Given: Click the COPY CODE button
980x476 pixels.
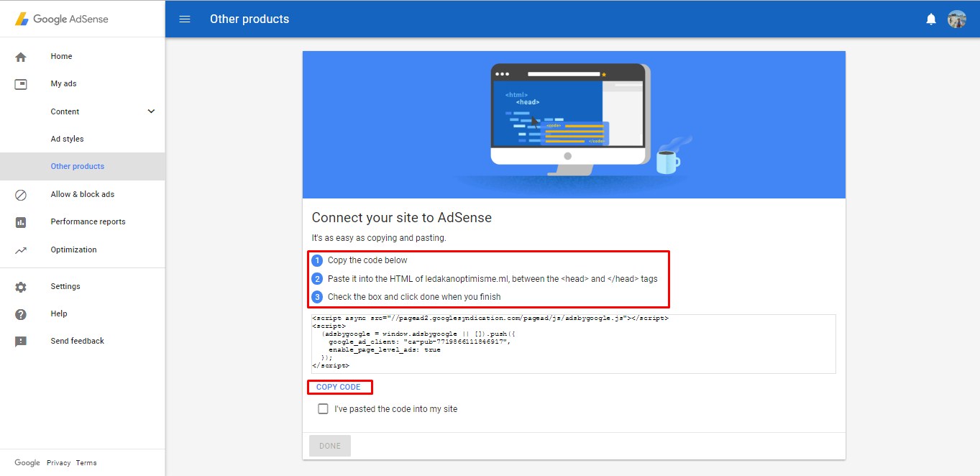Looking at the screenshot, I should [339, 387].
